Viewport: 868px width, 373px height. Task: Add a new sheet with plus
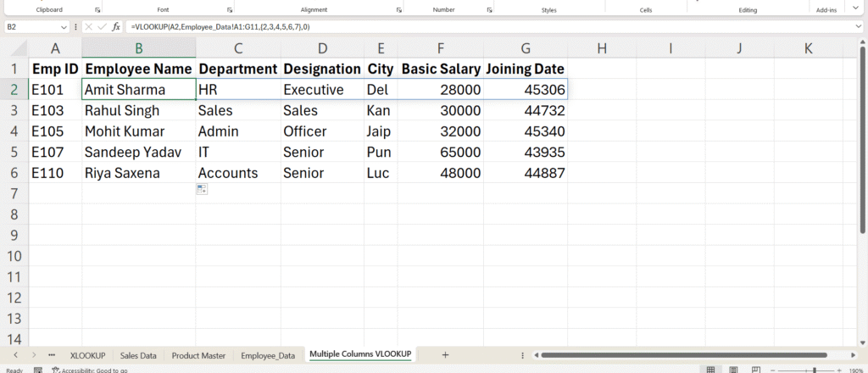(445, 355)
